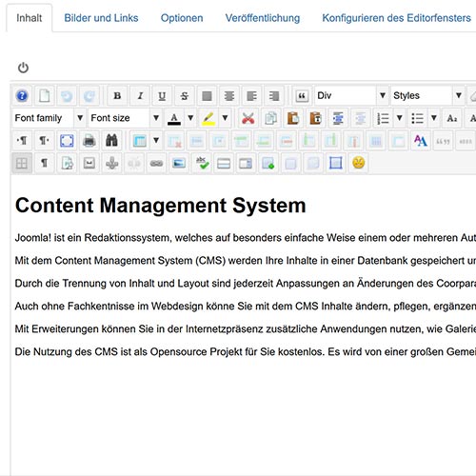Click the Copy icon

point(270,118)
